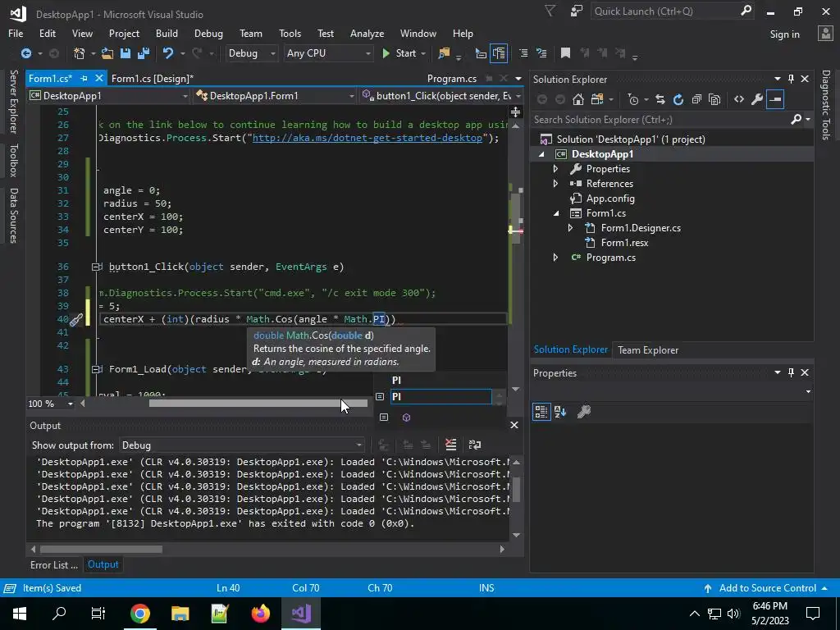Expand the Program.cs node in Solution Explorer

[x=555, y=258]
